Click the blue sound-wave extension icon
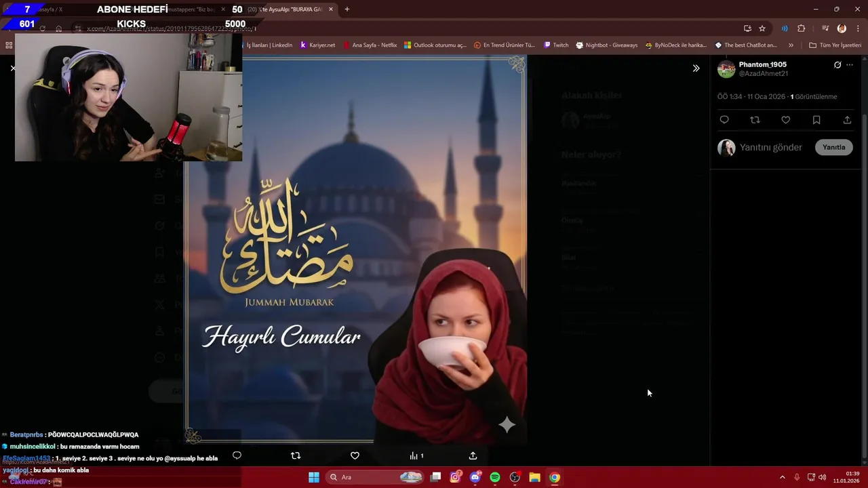The image size is (868, 488). 785,28
